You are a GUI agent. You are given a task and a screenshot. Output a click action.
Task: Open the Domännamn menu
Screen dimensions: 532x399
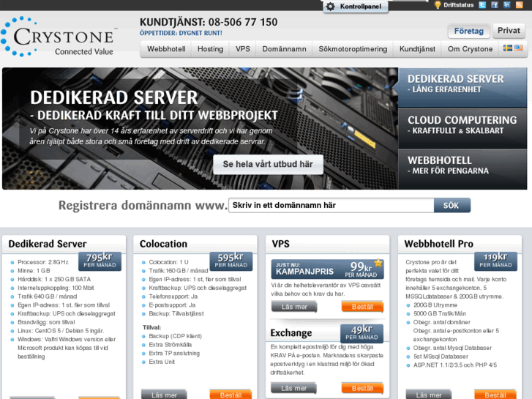tap(285, 49)
